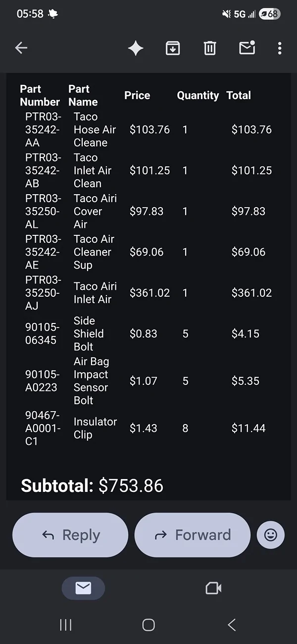Delete email with trash icon
The height and width of the screenshot is (644, 297).
210,48
